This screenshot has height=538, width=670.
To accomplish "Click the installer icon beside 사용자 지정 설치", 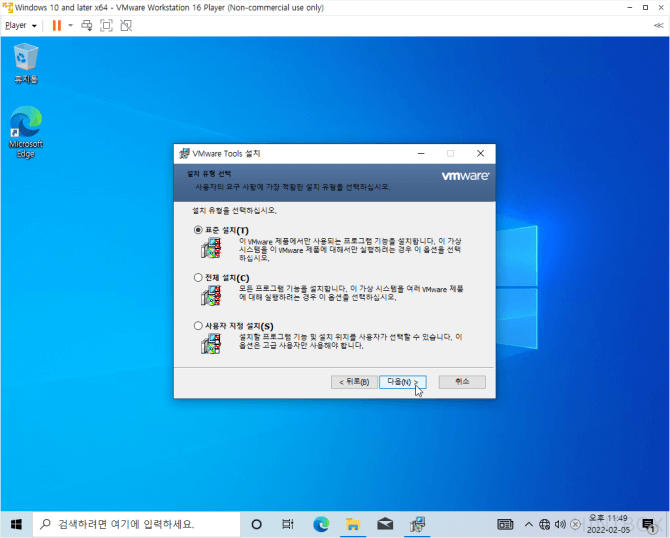I will tap(212, 344).
